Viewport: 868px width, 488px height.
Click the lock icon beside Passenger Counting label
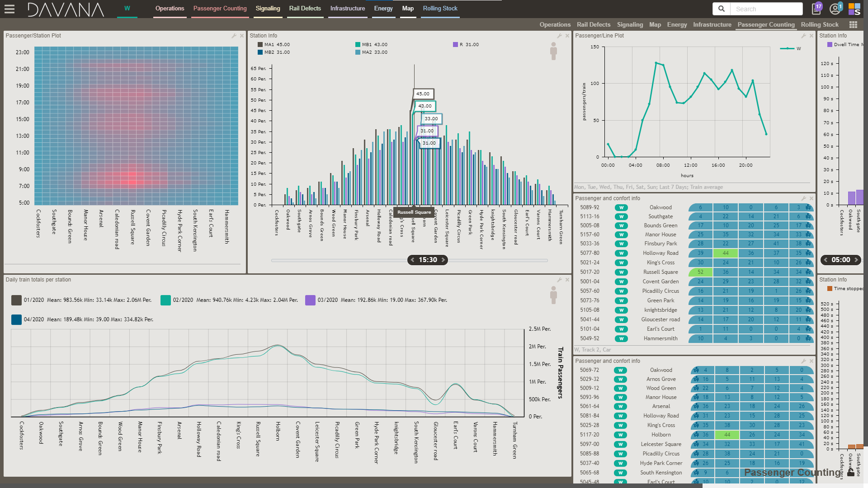851,472
